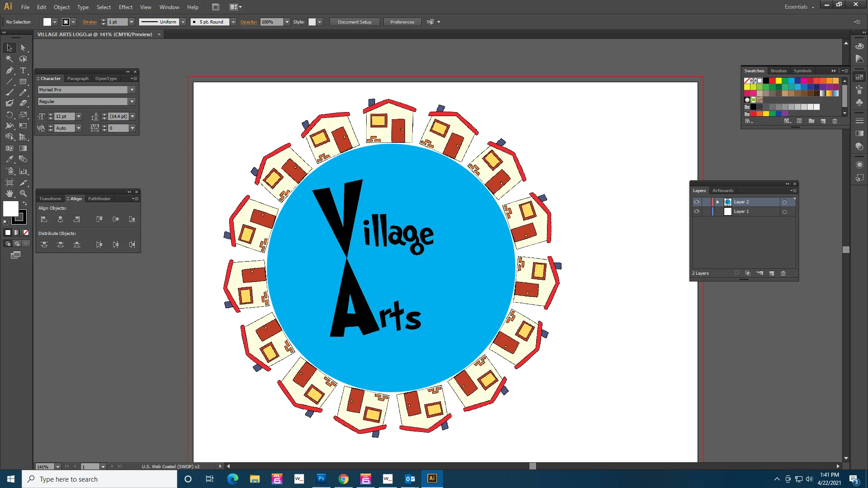Select the Pen tool
Viewport: 868px width, 488px height.
point(9,70)
